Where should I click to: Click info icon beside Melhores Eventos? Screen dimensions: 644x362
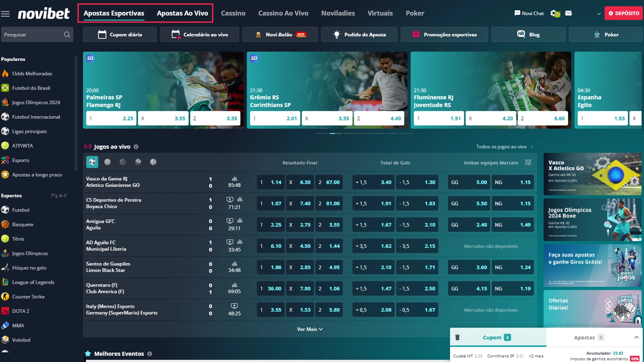click(150, 354)
